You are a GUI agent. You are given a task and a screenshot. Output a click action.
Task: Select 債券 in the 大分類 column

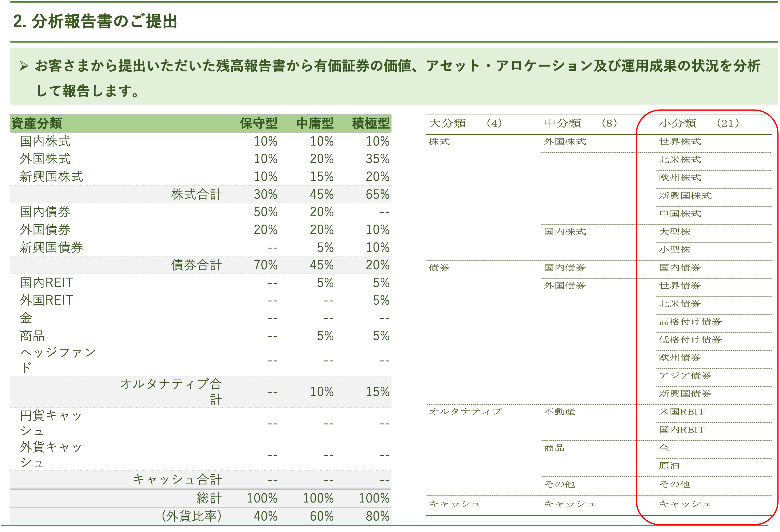[x=439, y=268]
